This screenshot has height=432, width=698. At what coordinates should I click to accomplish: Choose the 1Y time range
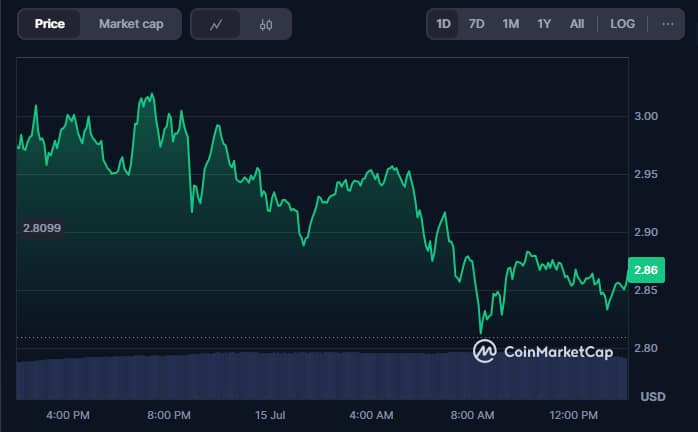(x=544, y=24)
